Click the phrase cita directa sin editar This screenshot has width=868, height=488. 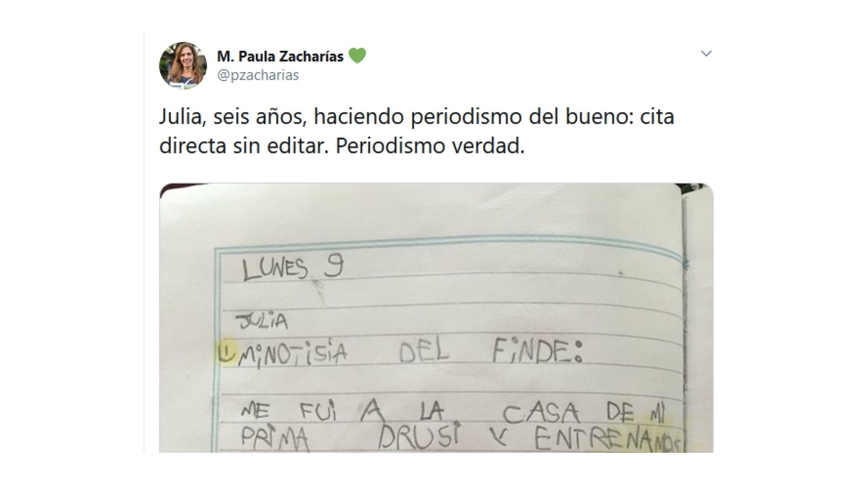pyautogui.click(x=243, y=146)
